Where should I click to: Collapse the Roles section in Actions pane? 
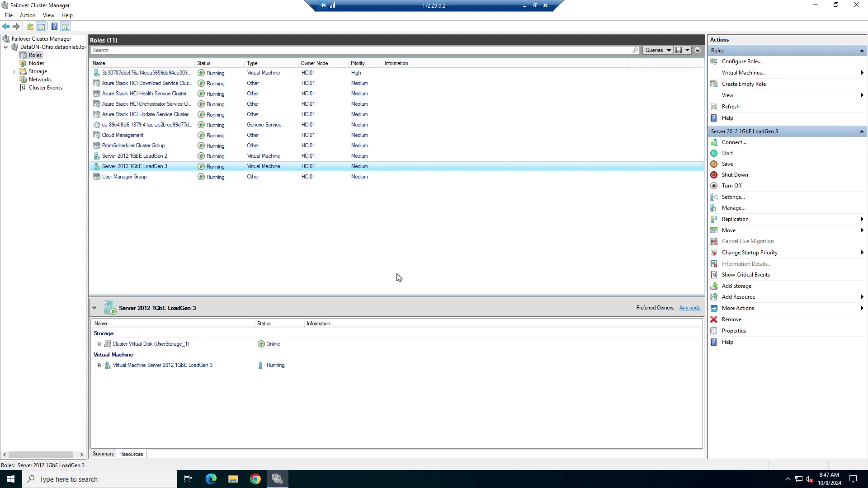[862, 51]
